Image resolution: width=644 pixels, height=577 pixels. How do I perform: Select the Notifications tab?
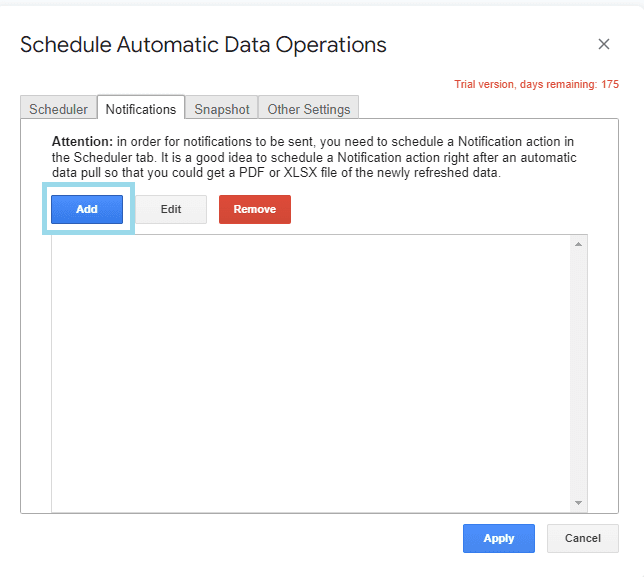(141, 109)
